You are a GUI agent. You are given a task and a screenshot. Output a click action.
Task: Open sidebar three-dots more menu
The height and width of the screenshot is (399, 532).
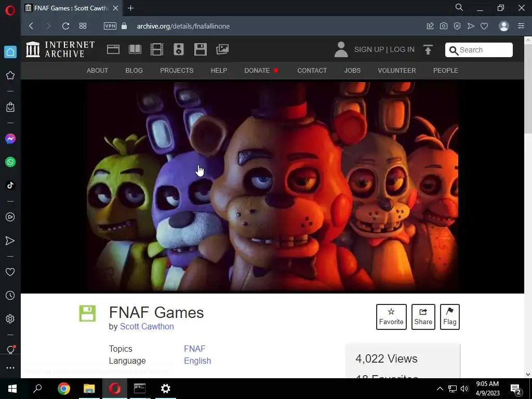pyautogui.click(x=10, y=368)
